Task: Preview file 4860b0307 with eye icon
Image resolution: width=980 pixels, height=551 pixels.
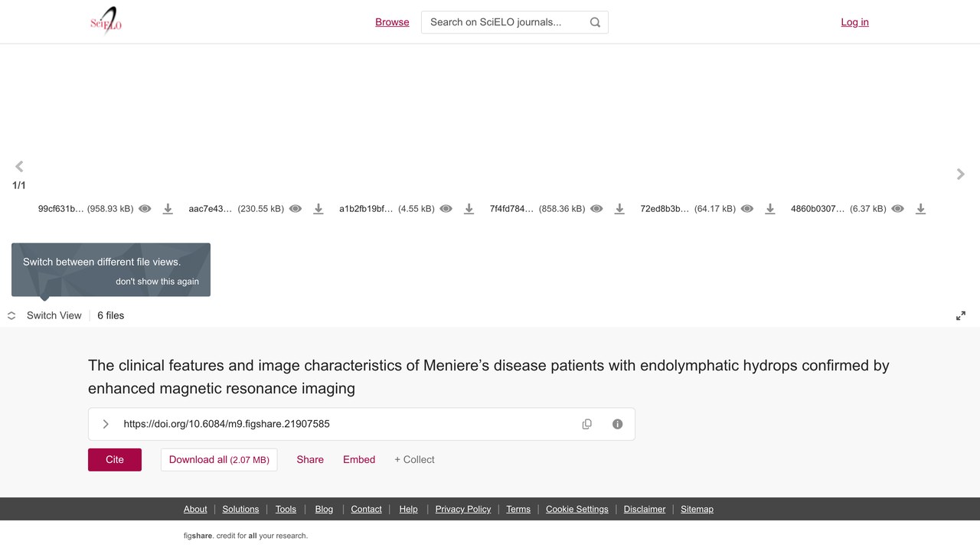Action: pyautogui.click(x=898, y=209)
